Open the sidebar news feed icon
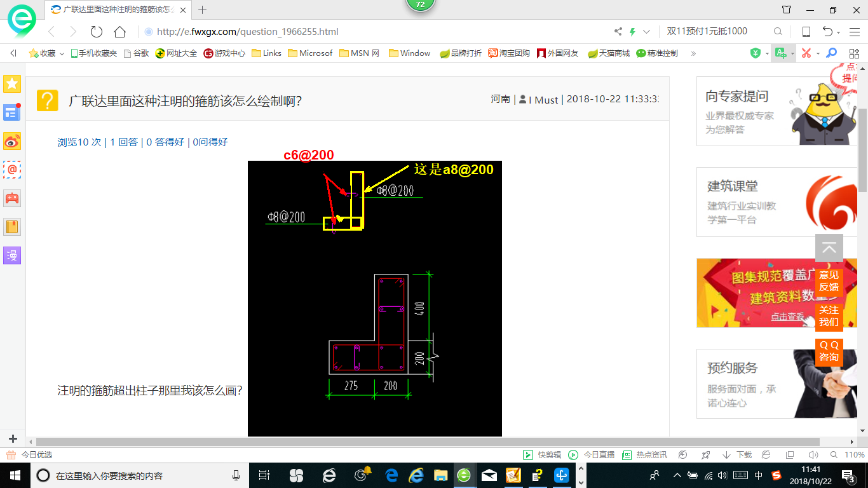This screenshot has height=488, width=868. tap(12, 112)
